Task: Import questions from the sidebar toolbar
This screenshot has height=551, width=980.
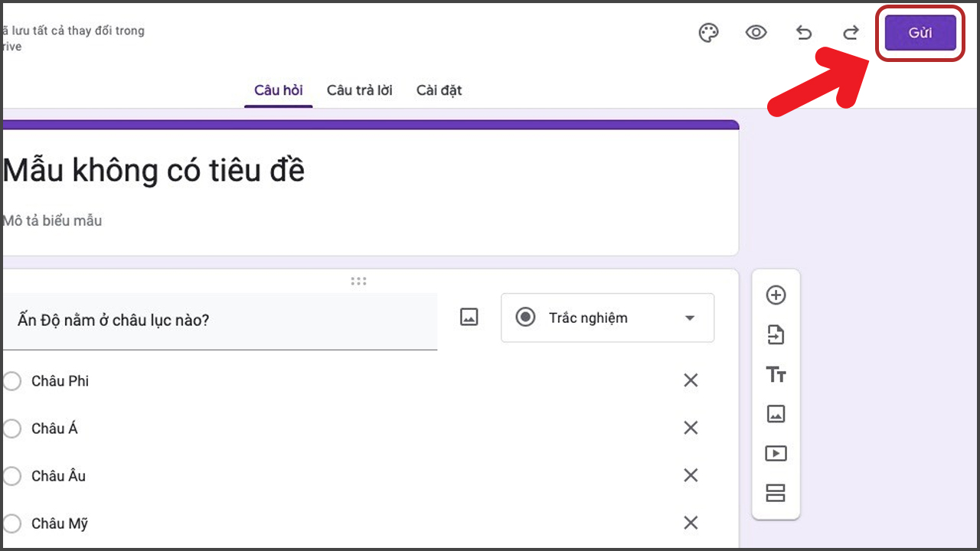Action: [x=776, y=335]
